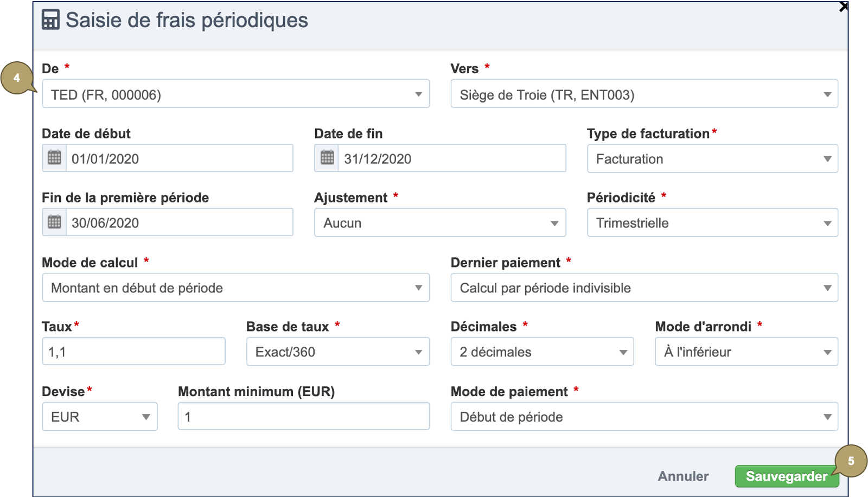
Task: Click the Sauvegarder button
Action: click(786, 476)
